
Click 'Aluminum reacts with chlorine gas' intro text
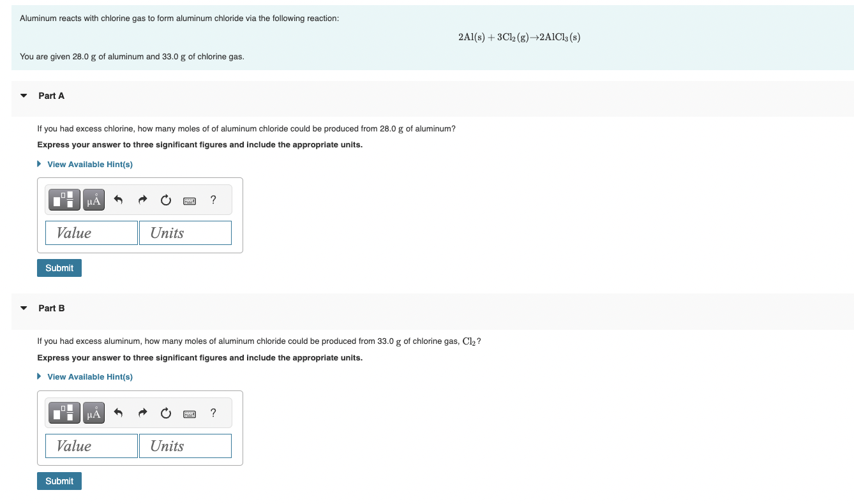point(179,19)
